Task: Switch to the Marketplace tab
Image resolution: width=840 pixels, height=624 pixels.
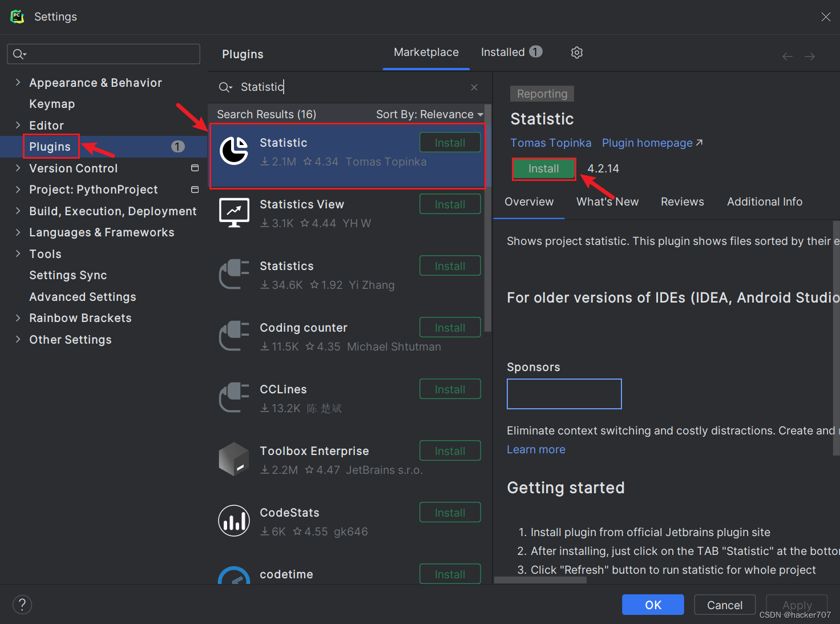Action: [426, 53]
